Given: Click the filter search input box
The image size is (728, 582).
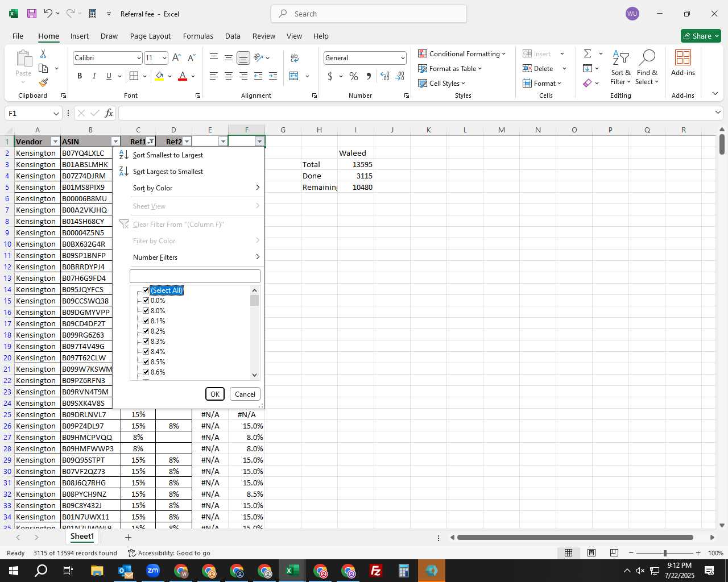Looking at the screenshot, I should point(195,276).
